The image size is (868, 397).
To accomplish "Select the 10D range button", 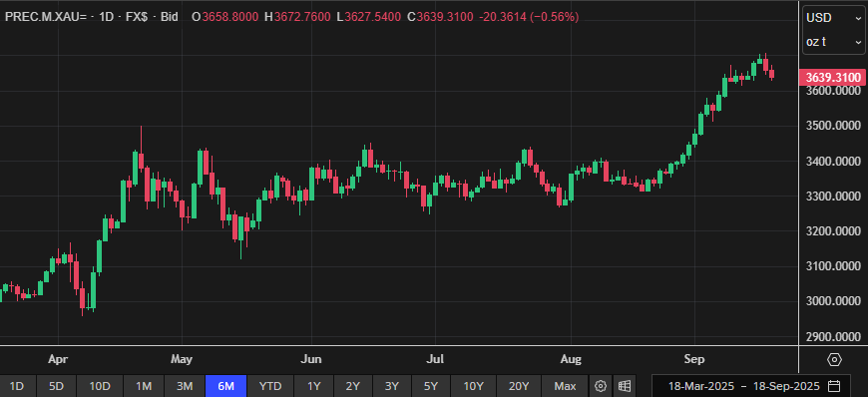I will pos(100,386).
